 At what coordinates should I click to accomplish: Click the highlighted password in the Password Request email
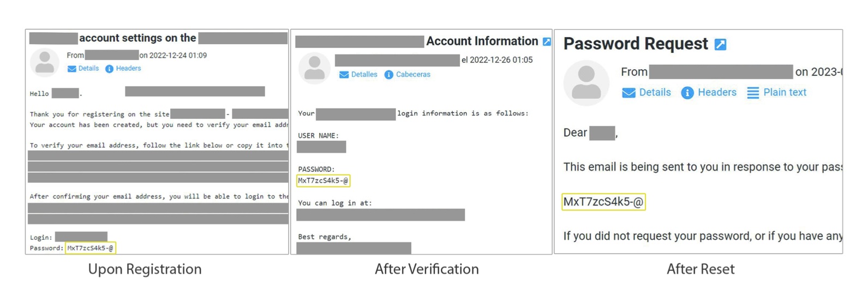(x=603, y=202)
